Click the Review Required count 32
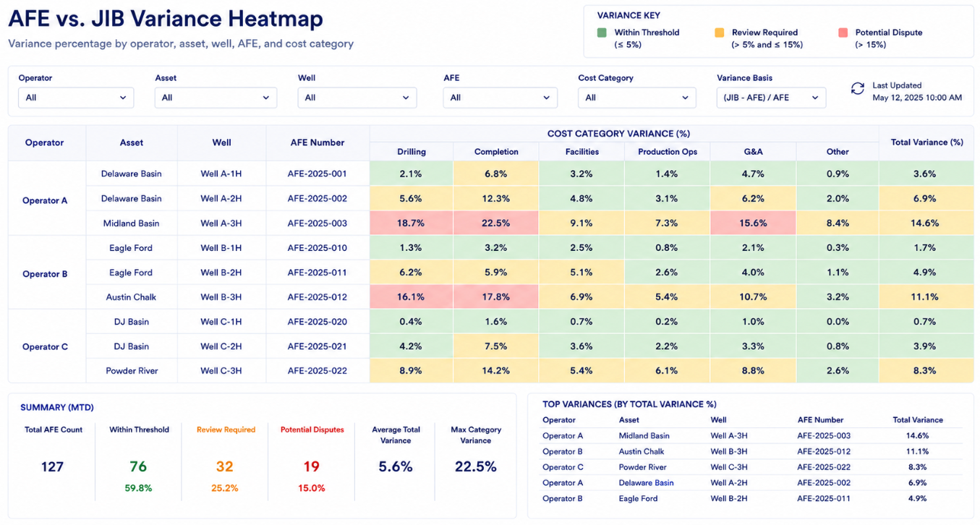This screenshot has height=525, width=980. pyautogui.click(x=225, y=467)
